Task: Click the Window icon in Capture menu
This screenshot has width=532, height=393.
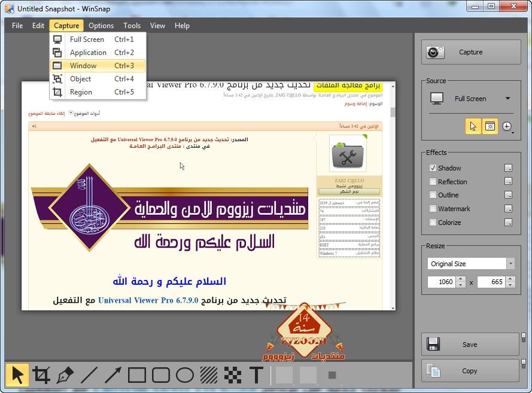Action: point(57,65)
